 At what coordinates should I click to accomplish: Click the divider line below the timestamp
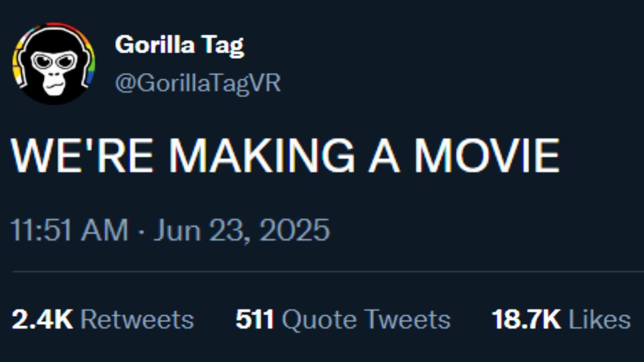point(328,271)
